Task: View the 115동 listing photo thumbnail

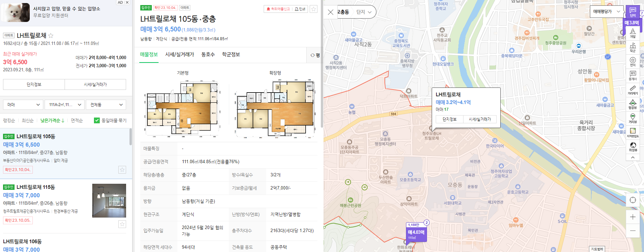Action: pos(109,201)
